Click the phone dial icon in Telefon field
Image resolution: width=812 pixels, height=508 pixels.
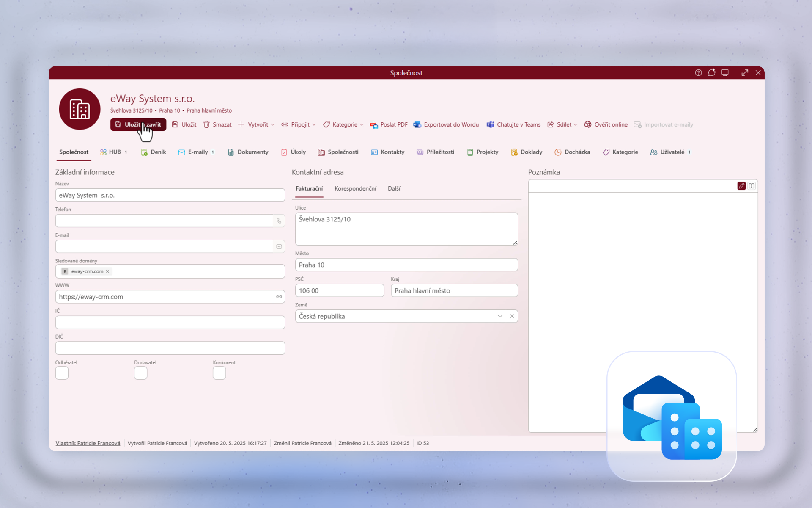pos(279,221)
